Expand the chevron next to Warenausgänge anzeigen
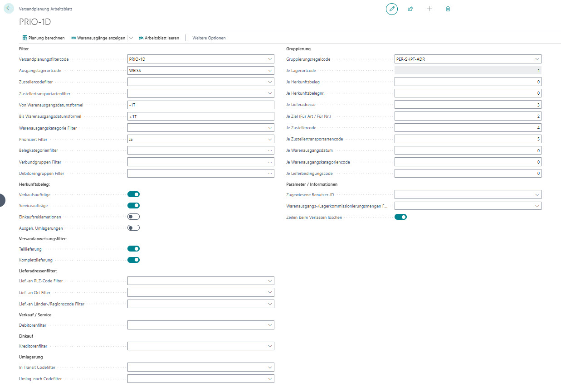 (x=131, y=38)
